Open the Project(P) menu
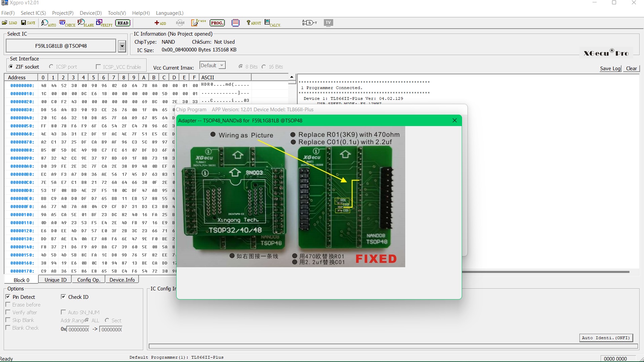Viewport: 644px width, 362px height. pyautogui.click(x=63, y=13)
